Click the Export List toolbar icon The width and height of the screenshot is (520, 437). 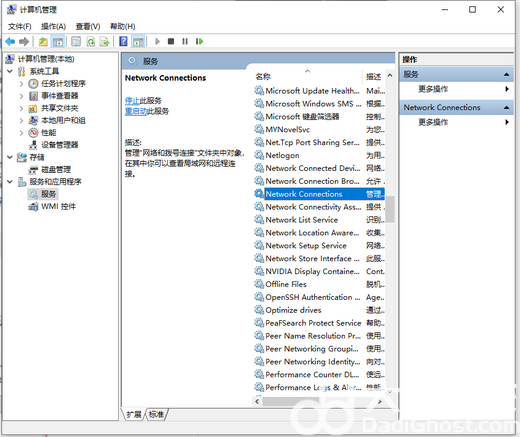(x=105, y=42)
